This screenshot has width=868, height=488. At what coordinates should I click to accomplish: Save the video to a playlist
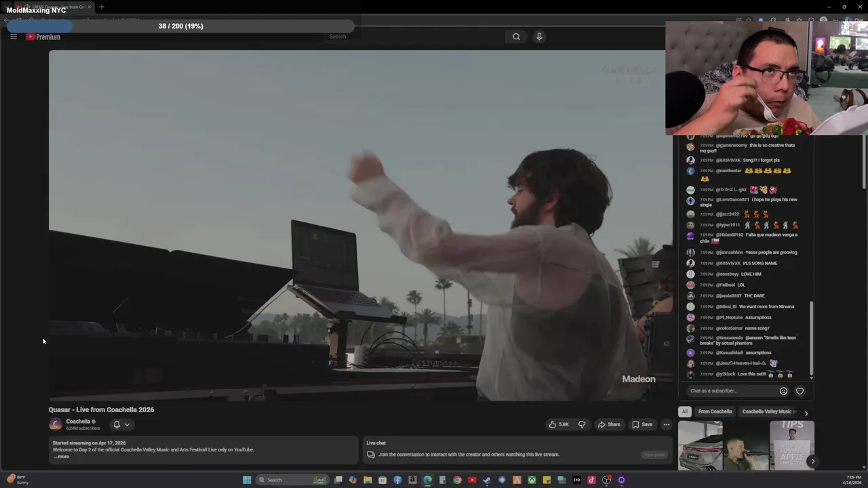[x=642, y=424]
